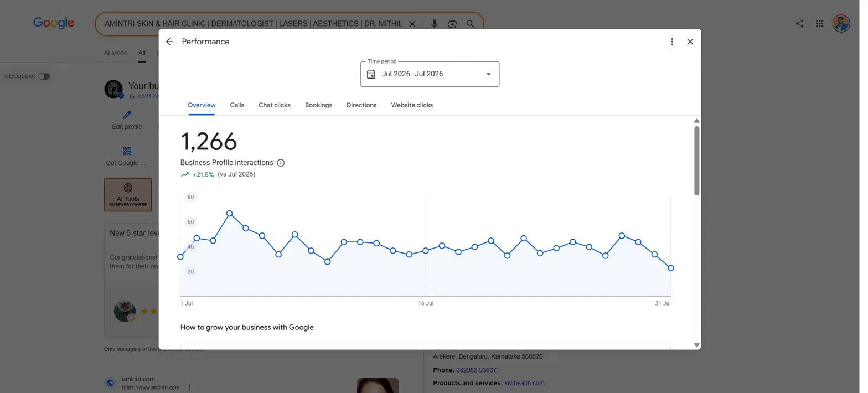Viewport: 868px width, 393px height.
Task: Click the panel scrollbar up arrow
Action: tap(697, 121)
